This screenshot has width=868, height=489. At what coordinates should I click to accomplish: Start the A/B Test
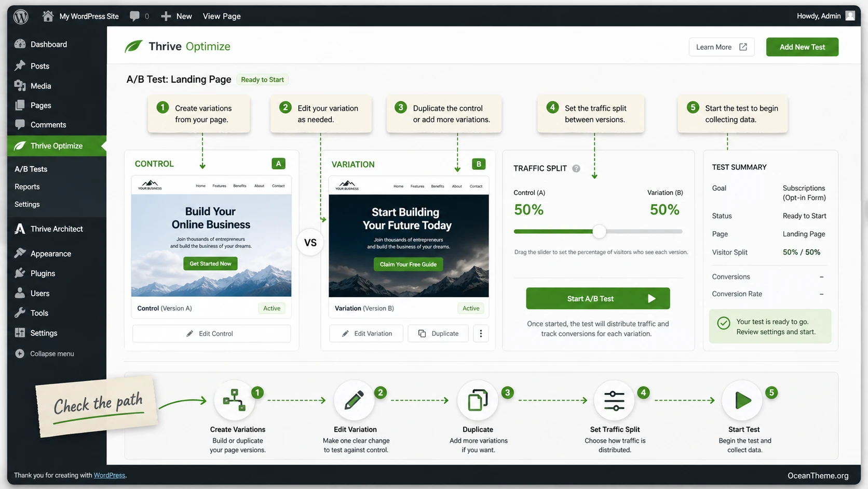pos(598,298)
